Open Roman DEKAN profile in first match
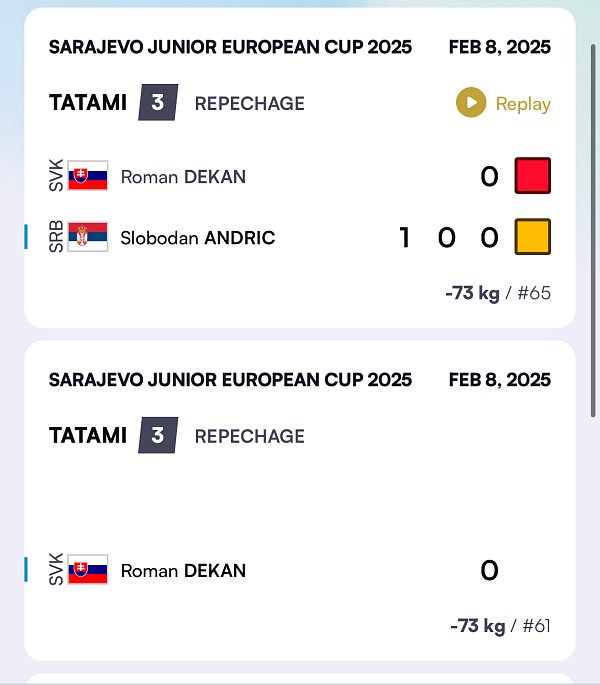This screenshot has width=600, height=685. pyautogui.click(x=183, y=177)
